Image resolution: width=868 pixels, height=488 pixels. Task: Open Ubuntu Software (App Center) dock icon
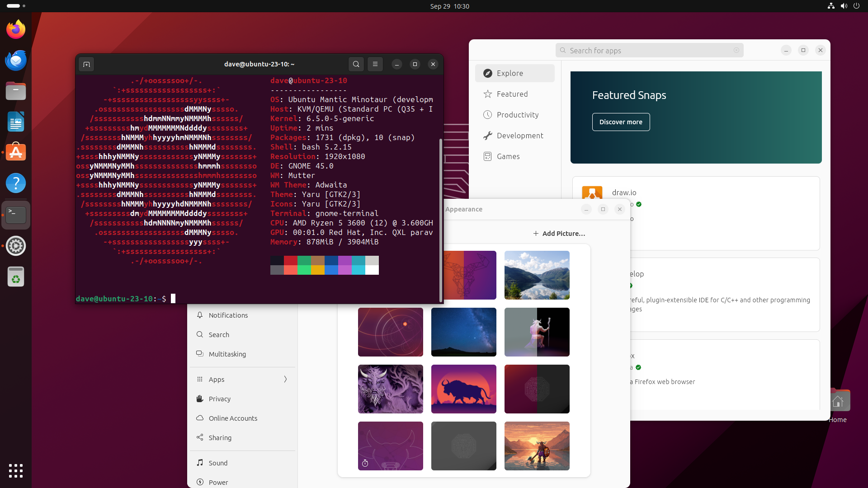tap(16, 153)
